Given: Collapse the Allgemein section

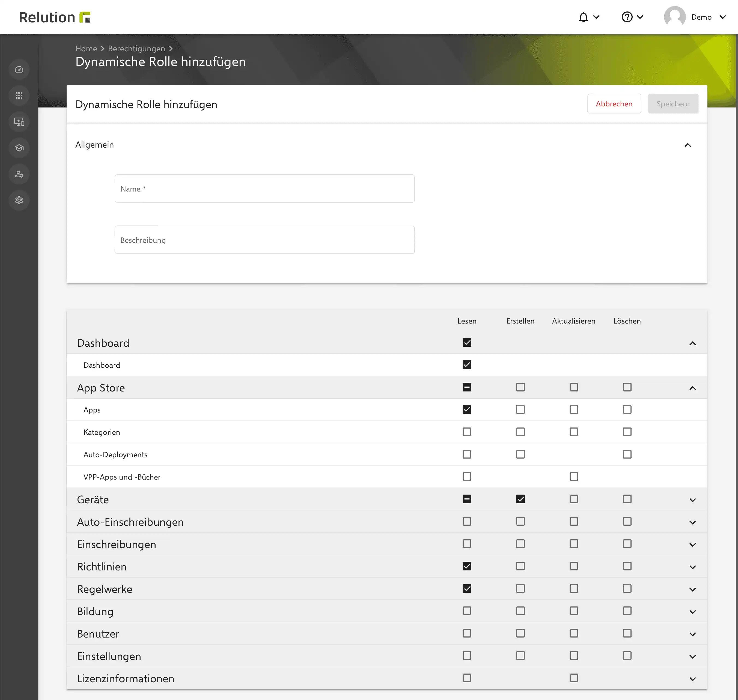Looking at the screenshot, I should click(688, 145).
